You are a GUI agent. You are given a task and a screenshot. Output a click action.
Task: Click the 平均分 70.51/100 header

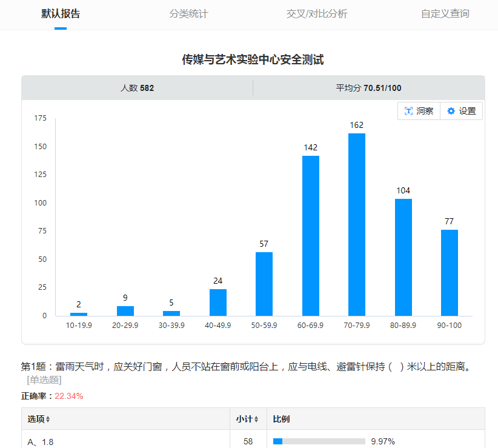coord(368,88)
